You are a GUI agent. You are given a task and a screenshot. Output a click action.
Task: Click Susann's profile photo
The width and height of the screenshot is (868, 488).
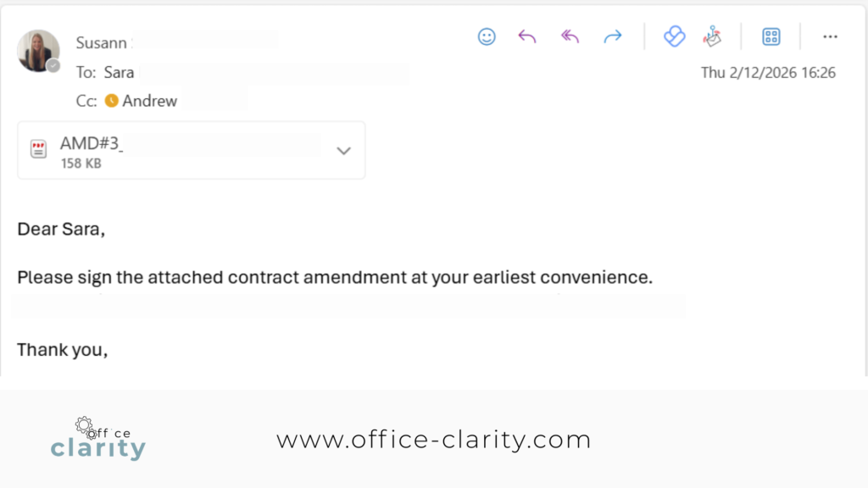pyautogui.click(x=38, y=51)
